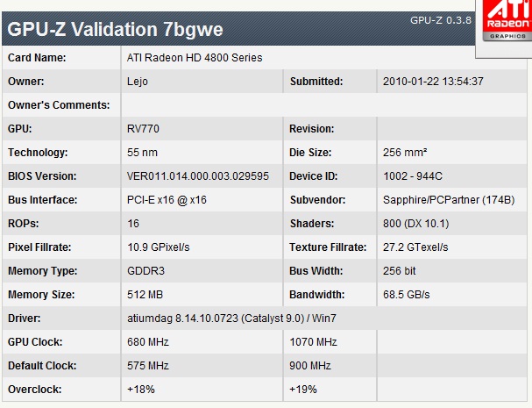Click the owner name Lejo
The image size is (532, 408).
coord(138,82)
